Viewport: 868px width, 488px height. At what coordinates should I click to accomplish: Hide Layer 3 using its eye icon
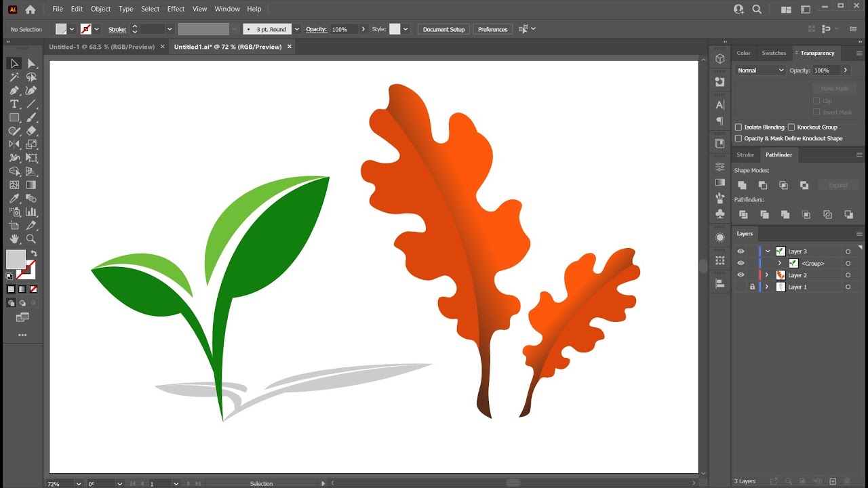pos(741,251)
